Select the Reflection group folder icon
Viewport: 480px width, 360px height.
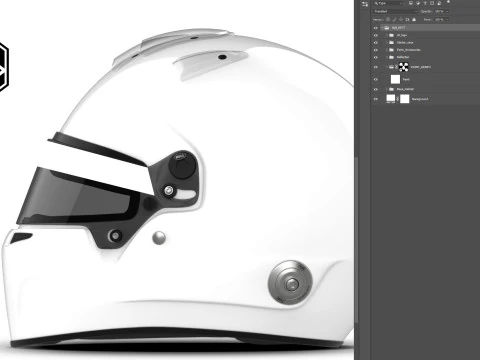[392, 57]
